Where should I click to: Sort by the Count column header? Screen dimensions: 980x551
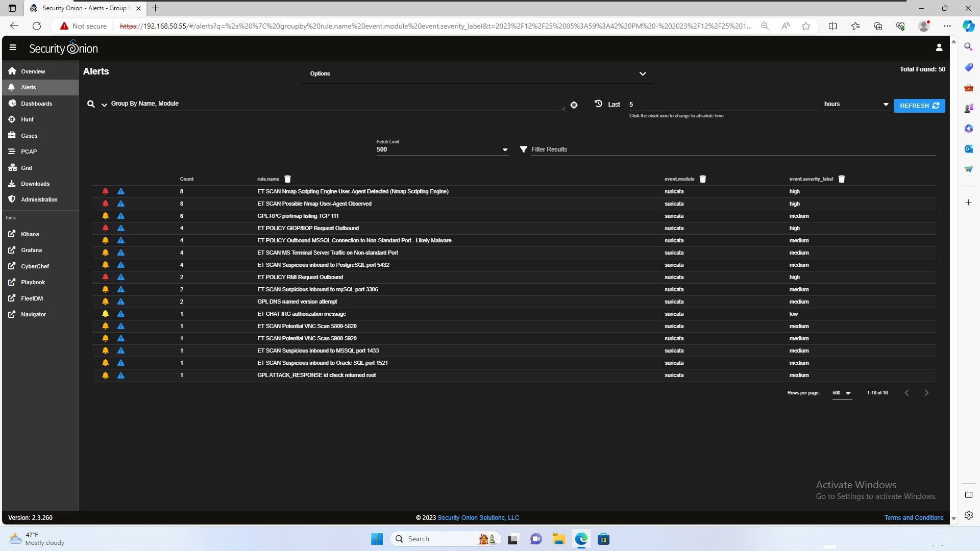point(187,179)
